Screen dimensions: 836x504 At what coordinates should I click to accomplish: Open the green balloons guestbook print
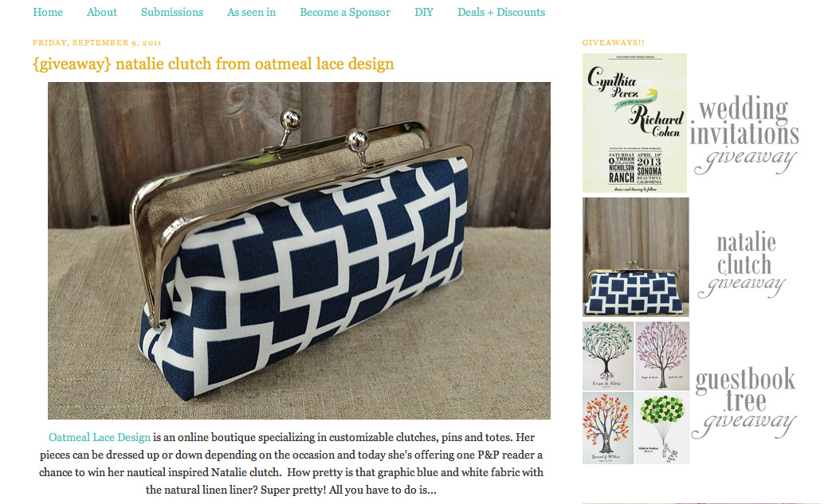pyautogui.click(x=662, y=428)
